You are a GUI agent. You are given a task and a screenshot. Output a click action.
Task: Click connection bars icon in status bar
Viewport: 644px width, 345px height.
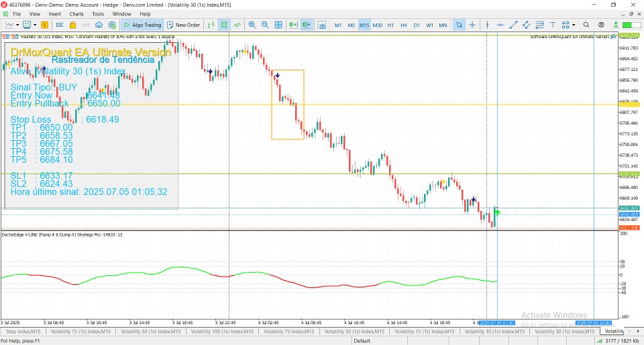(599, 341)
